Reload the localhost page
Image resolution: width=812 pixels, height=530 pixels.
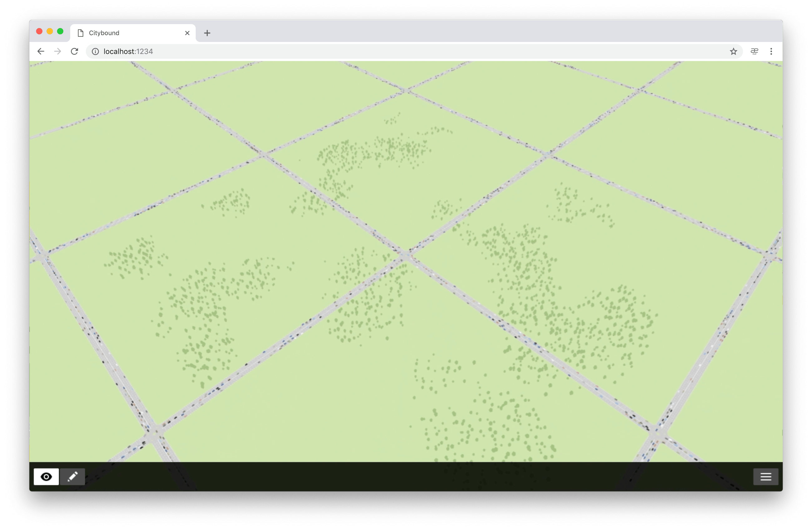(x=74, y=51)
